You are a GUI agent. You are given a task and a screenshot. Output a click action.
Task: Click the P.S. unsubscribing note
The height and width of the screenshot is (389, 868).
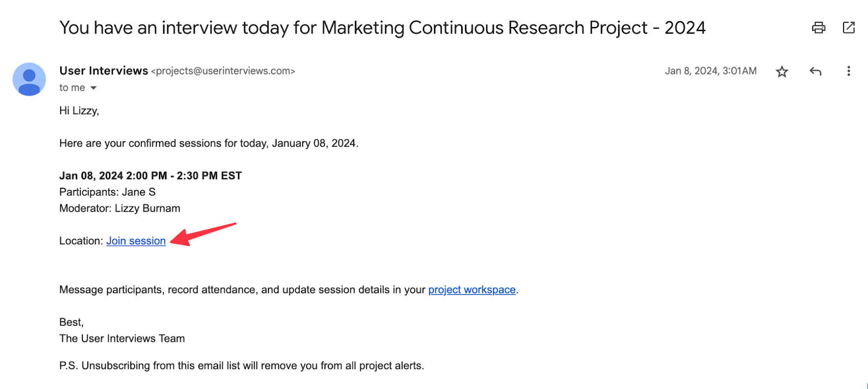point(241,366)
